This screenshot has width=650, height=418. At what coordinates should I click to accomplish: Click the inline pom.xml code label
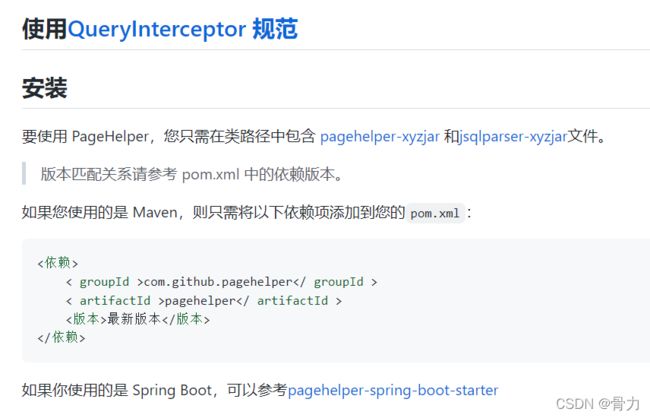[435, 213]
